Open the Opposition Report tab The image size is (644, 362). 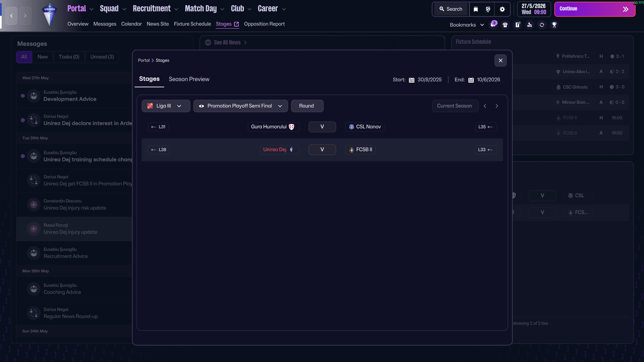click(x=264, y=24)
